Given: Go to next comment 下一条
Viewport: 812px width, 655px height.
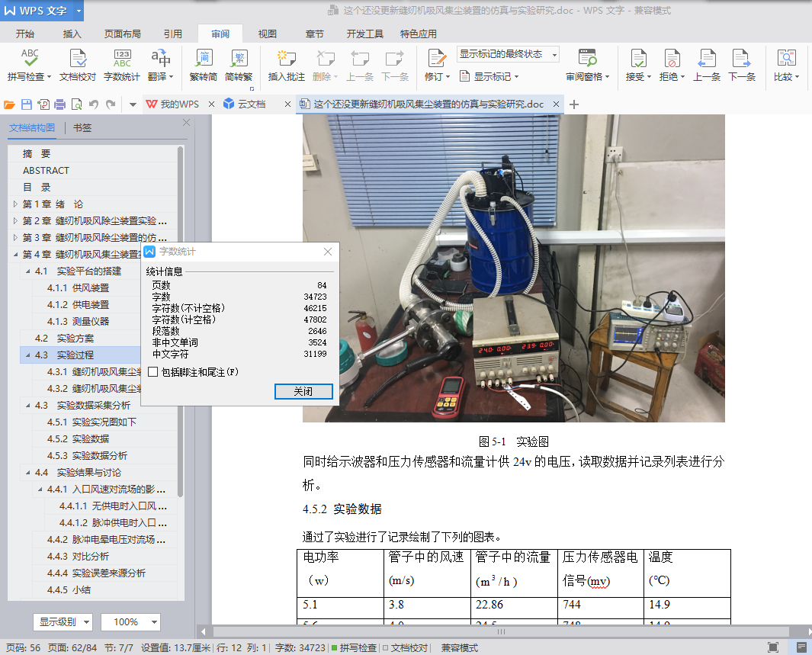Looking at the screenshot, I should [x=395, y=66].
